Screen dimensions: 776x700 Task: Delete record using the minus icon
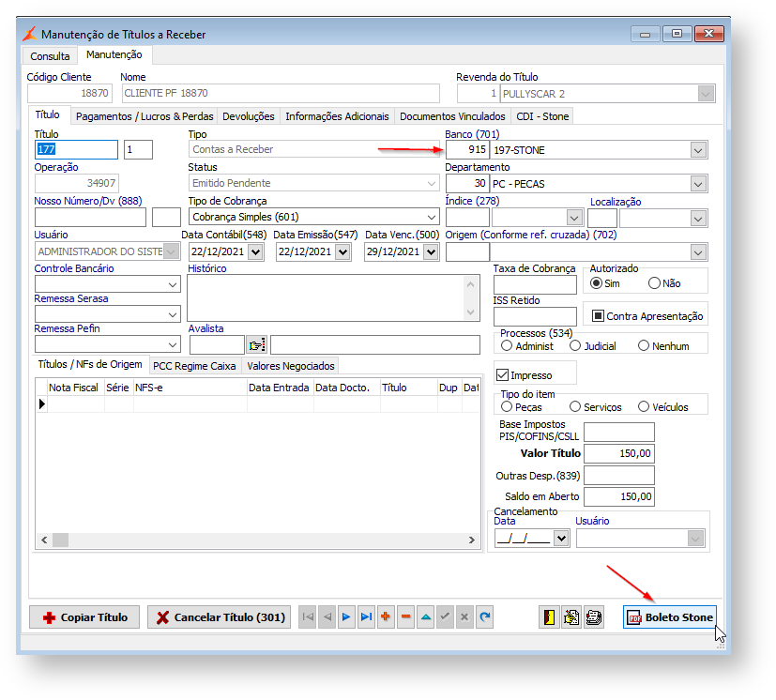(405, 617)
